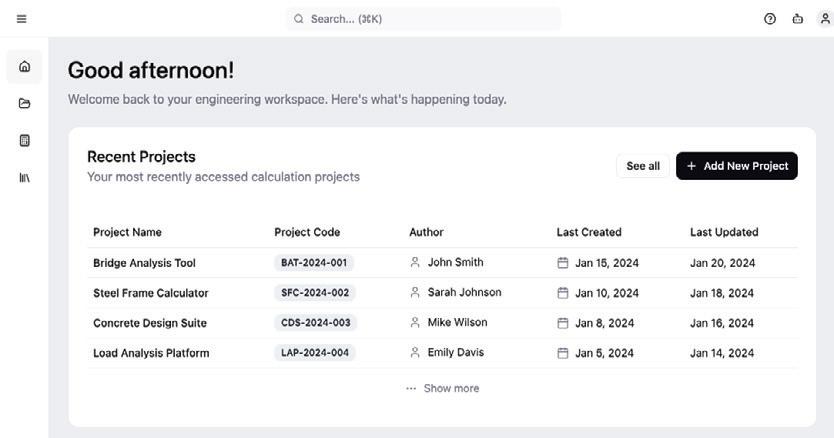The width and height of the screenshot is (834, 438).
Task: Open the Steel Frame Calculator project
Action: pyautogui.click(x=150, y=294)
